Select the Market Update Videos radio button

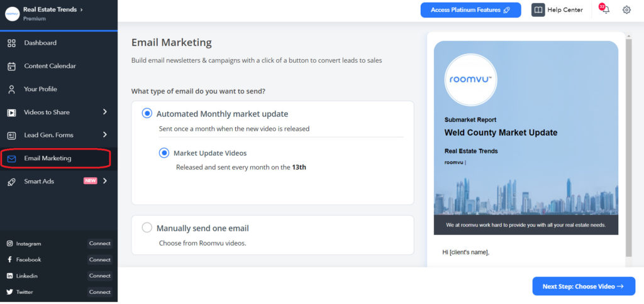[x=164, y=153]
